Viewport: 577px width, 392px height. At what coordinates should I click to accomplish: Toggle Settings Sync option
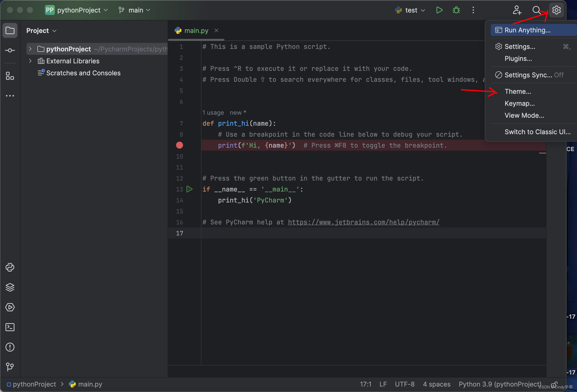pyautogui.click(x=528, y=75)
